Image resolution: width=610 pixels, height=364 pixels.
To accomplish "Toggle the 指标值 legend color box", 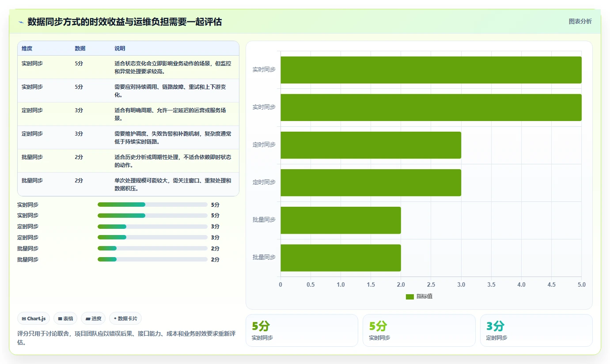I will pos(410,296).
